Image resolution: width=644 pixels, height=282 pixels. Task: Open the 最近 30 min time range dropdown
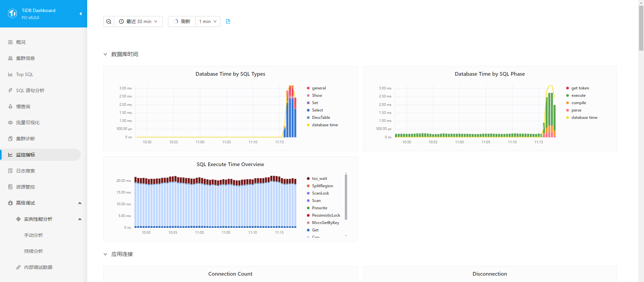click(x=138, y=21)
